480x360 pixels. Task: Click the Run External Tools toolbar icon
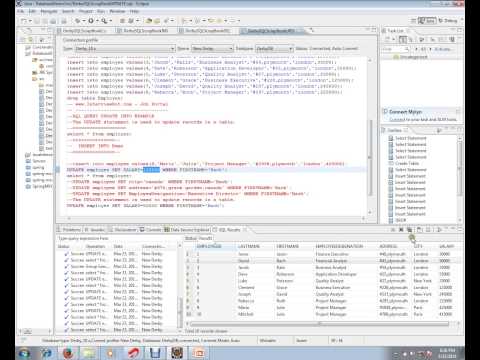click(104, 21)
